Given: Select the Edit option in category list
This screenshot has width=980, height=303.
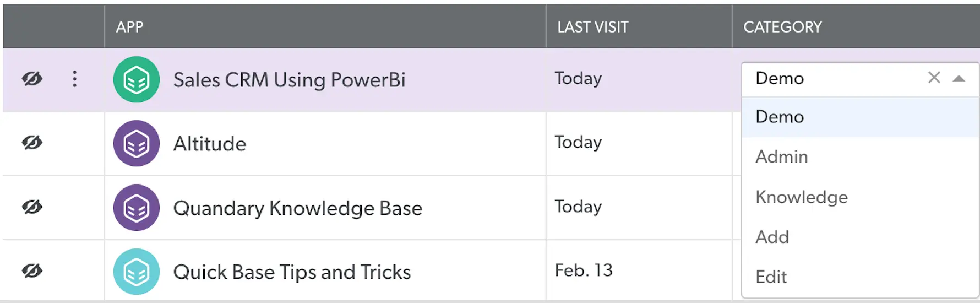Looking at the screenshot, I should point(771,277).
